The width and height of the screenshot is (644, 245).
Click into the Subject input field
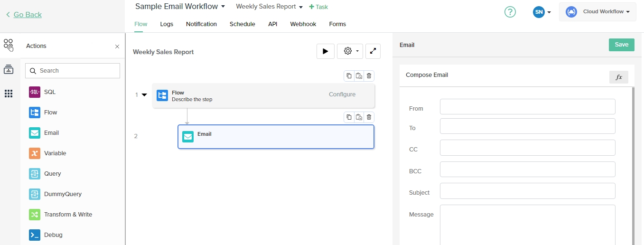(x=527, y=191)
